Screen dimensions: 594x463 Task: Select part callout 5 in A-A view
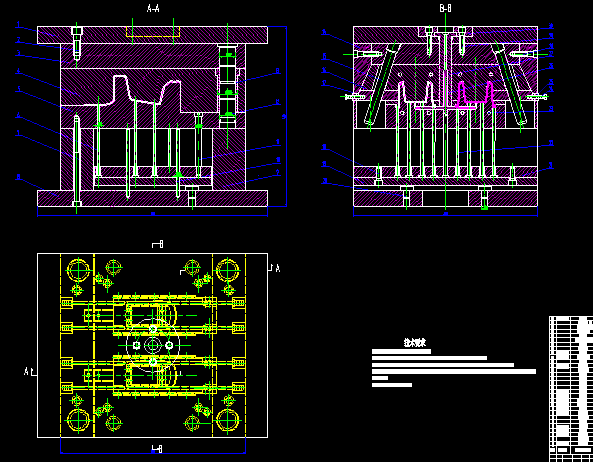pyautogui.click(x=18, y=89)
